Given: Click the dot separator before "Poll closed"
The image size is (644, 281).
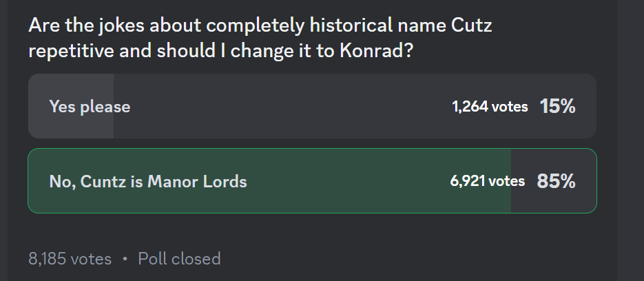Looking at the screenshot, I should tap(125, 260).
